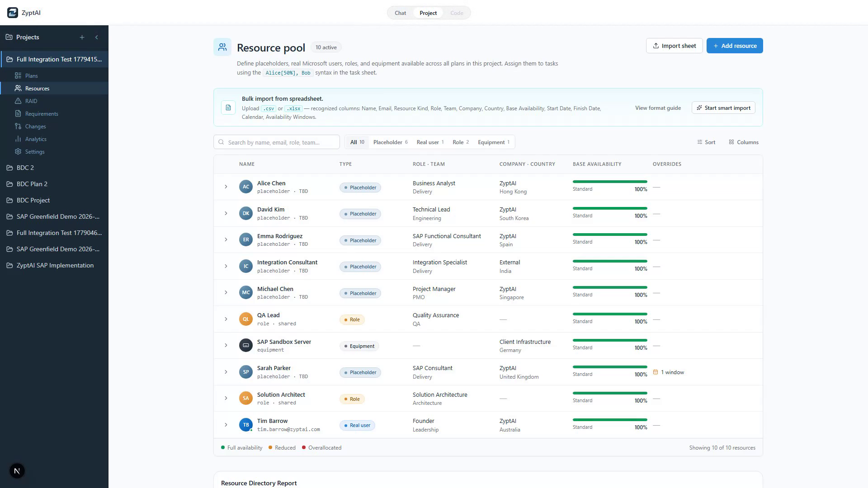The image size is (868, 488).
Task: Open the BDC 2 project
Action: [x=54, y=168]
